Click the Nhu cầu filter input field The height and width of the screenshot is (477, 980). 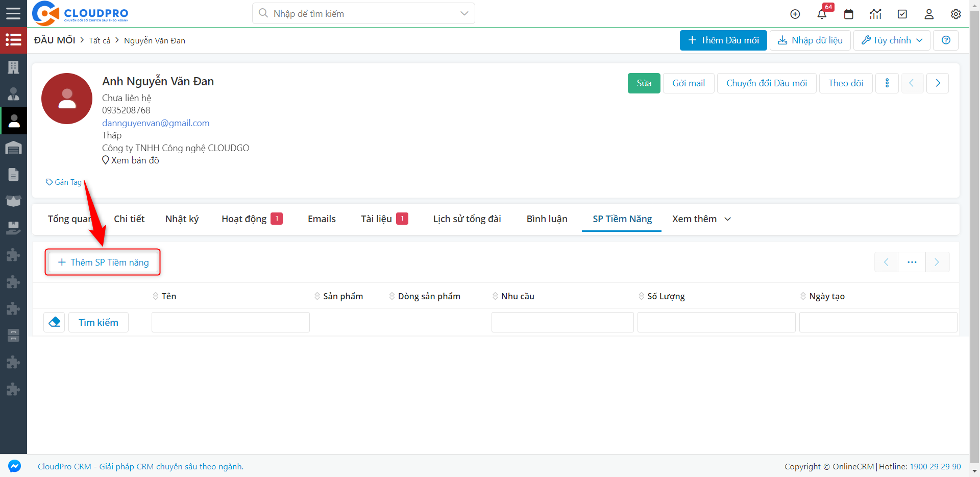tap(562, 322)
